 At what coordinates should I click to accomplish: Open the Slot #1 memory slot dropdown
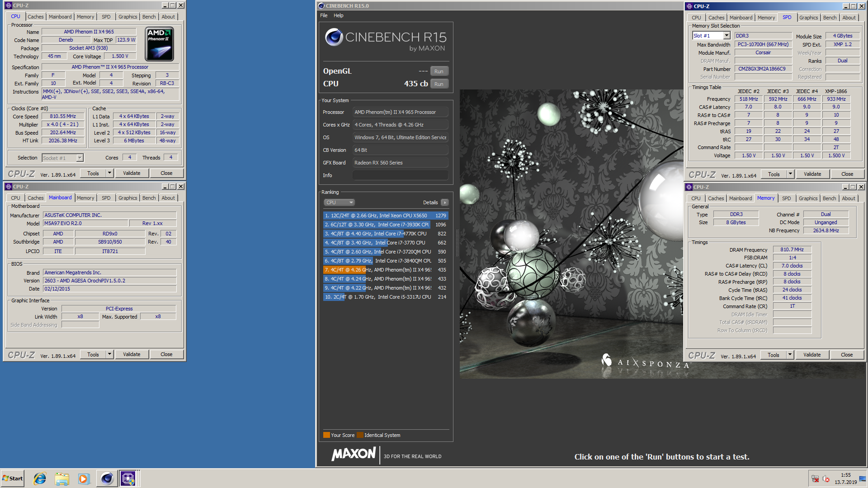tap(726, 36)
